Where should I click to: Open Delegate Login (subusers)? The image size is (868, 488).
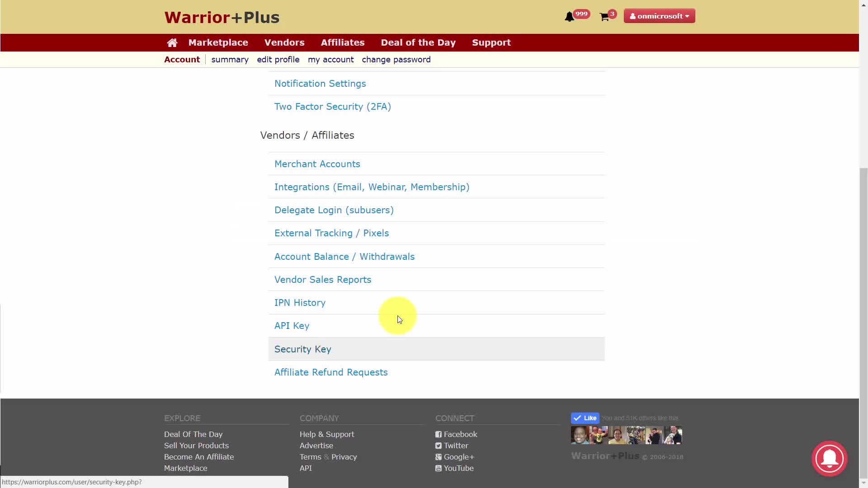click(x=334, y=210)
